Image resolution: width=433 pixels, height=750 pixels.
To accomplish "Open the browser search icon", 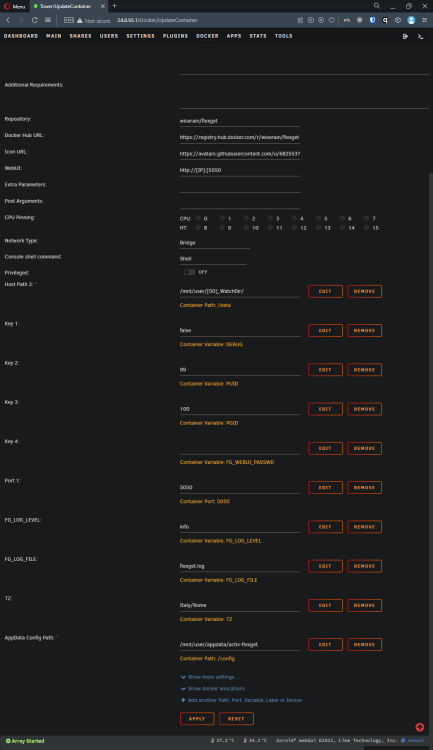I will [377, 6].
